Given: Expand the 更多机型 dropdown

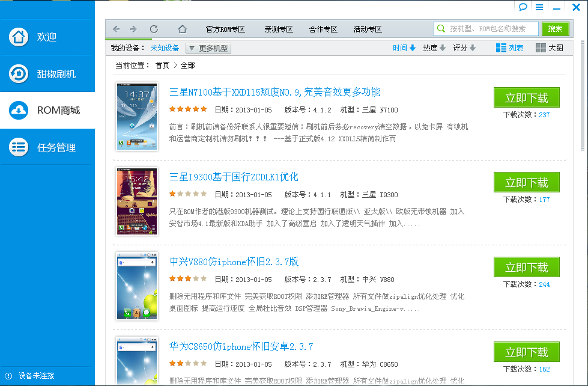Looking at the screenshot, I should point(208,48).
